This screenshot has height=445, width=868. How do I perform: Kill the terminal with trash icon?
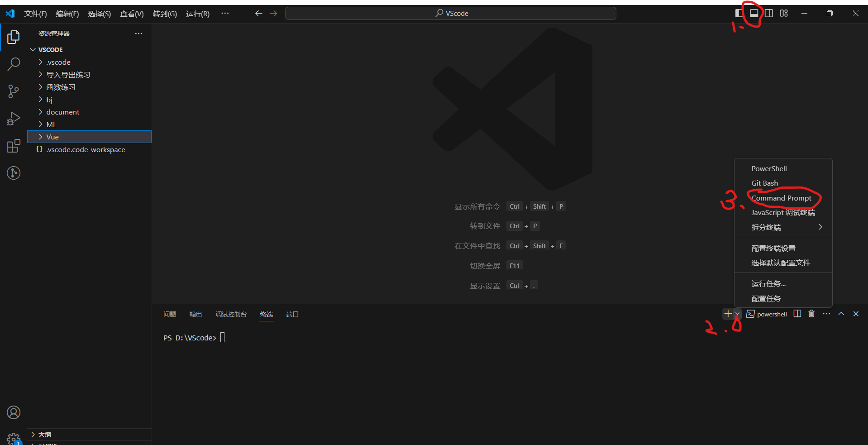coord(811,314)
